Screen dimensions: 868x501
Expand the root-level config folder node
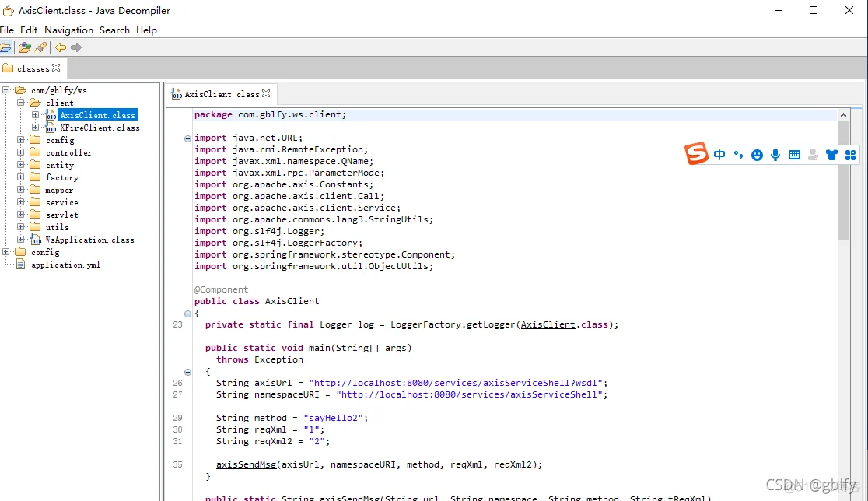coord(6,252)
